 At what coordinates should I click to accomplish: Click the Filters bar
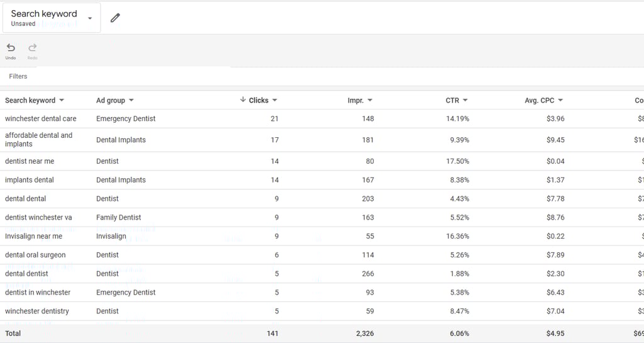[x=18, y=76]
